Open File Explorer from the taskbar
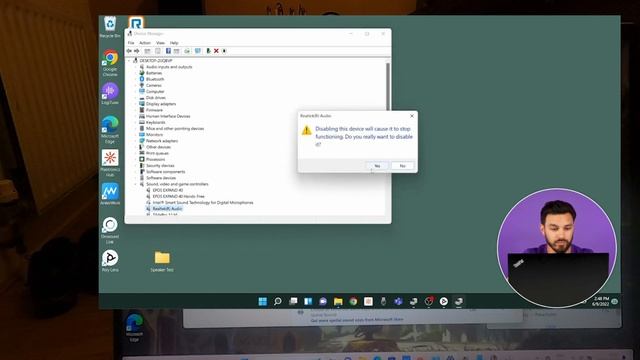The width and height of the screenshot is (640, 360). pos(338,302)
